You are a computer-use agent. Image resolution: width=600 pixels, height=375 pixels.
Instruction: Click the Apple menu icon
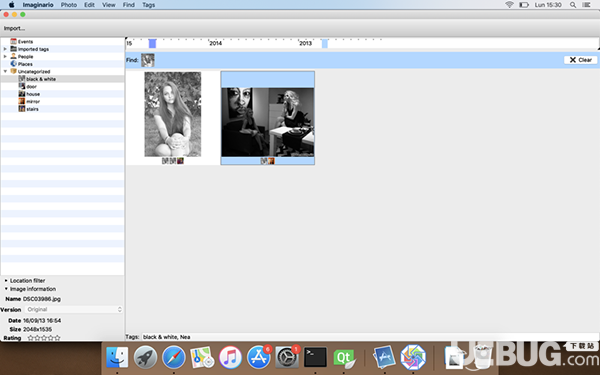pyautogui.click(x=11, y=5)
